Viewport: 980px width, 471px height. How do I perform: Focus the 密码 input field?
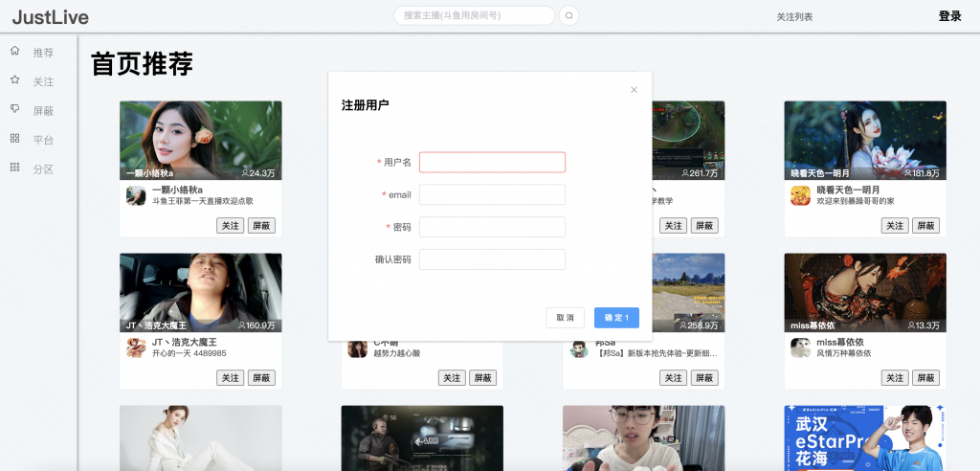point(493,227)
